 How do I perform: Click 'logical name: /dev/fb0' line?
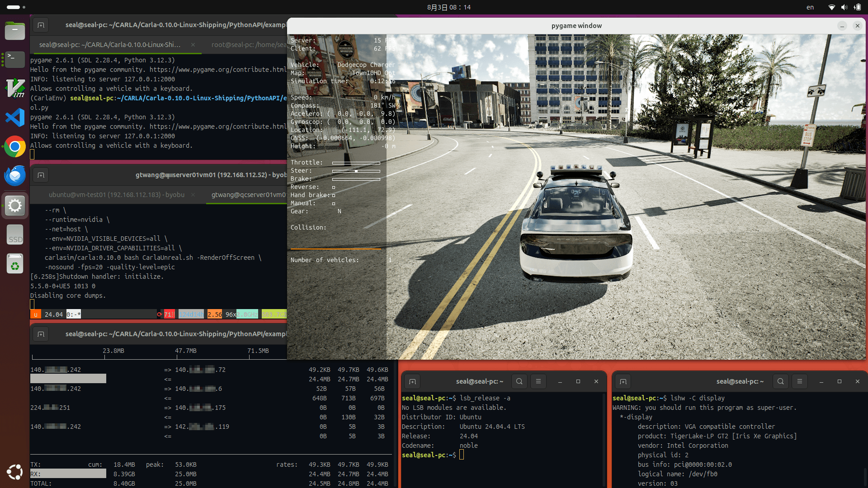[678, 474]
